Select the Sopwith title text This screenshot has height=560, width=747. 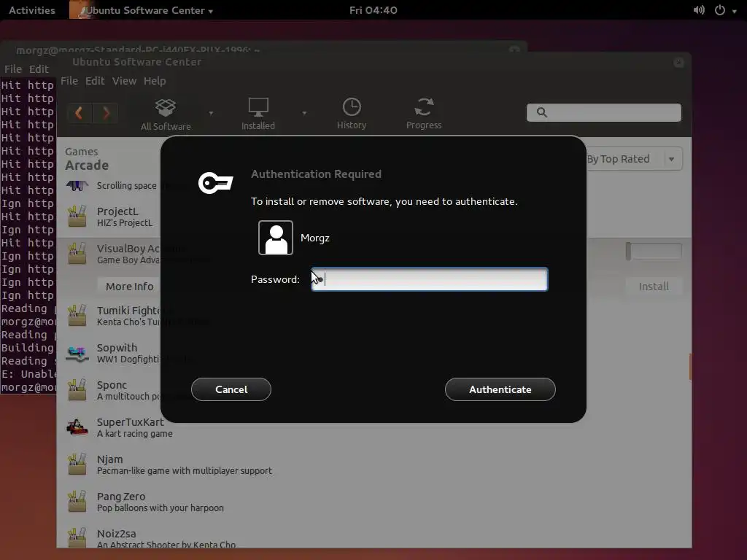pyautogui.click(x=117, y=348)
